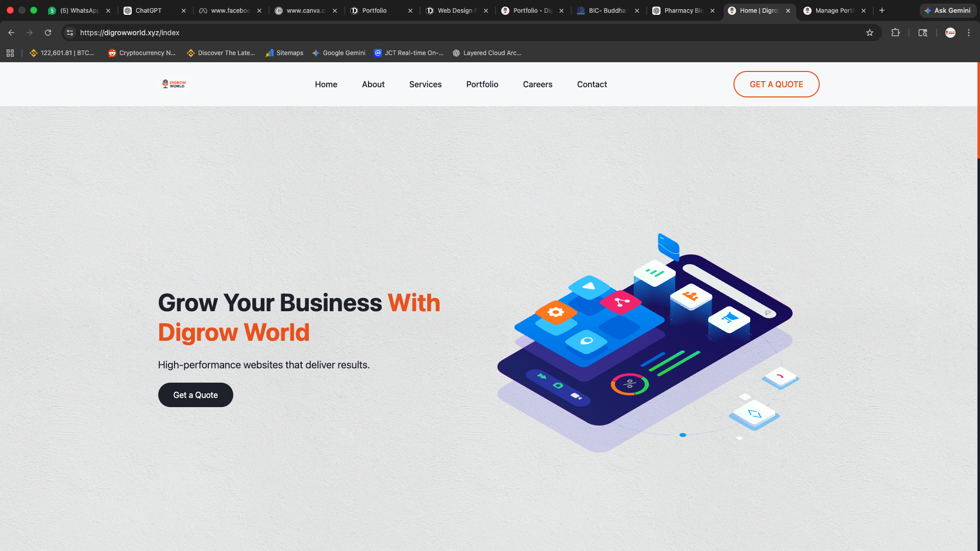Close the www.canva.com tab

pyautogui.click(x=335, y=11)
